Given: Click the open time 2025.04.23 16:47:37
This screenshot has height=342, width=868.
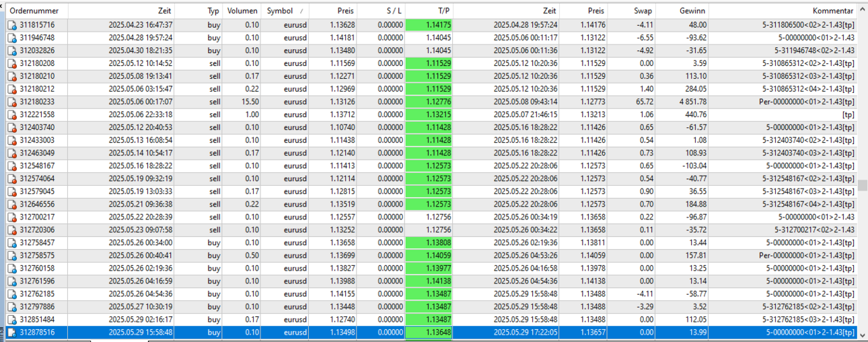Looking at the screenshot, I should click(x=140, y=25).
